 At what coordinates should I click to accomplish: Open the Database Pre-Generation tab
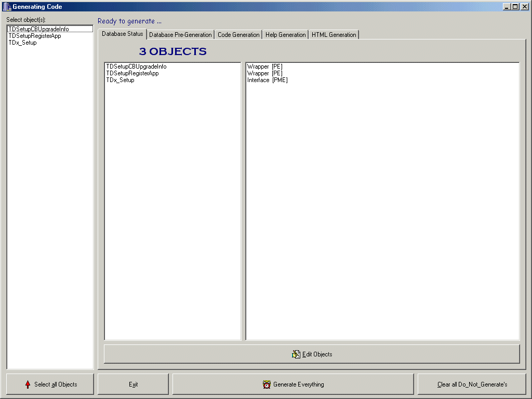coord(180,35)
